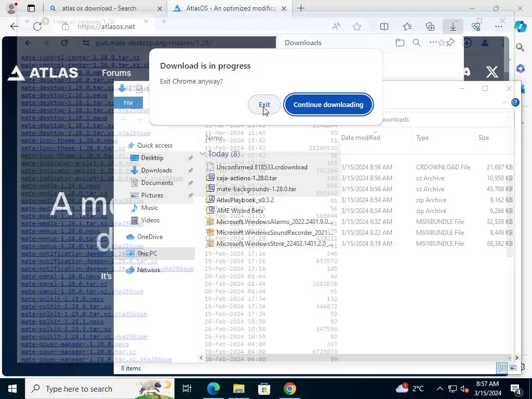Collapse the Today (8) file group
The image size is (532, 399).
click(203, 154)
